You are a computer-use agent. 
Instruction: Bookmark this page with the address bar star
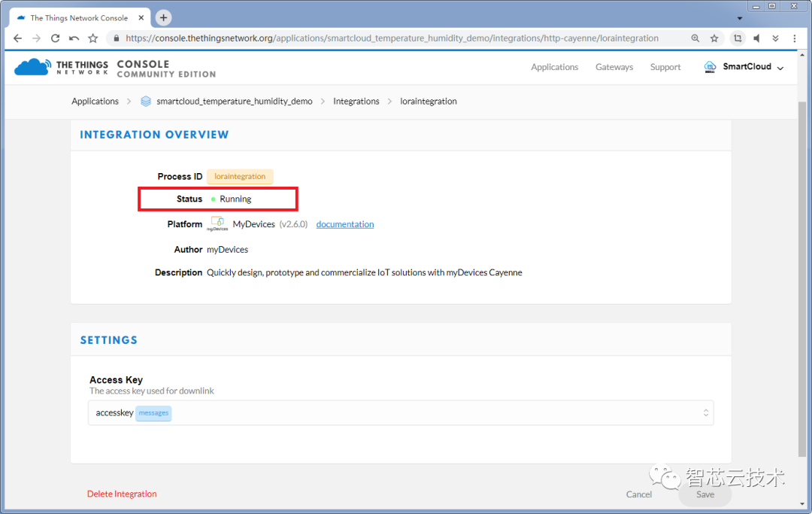pyautogui.click(x=714, y=38)
